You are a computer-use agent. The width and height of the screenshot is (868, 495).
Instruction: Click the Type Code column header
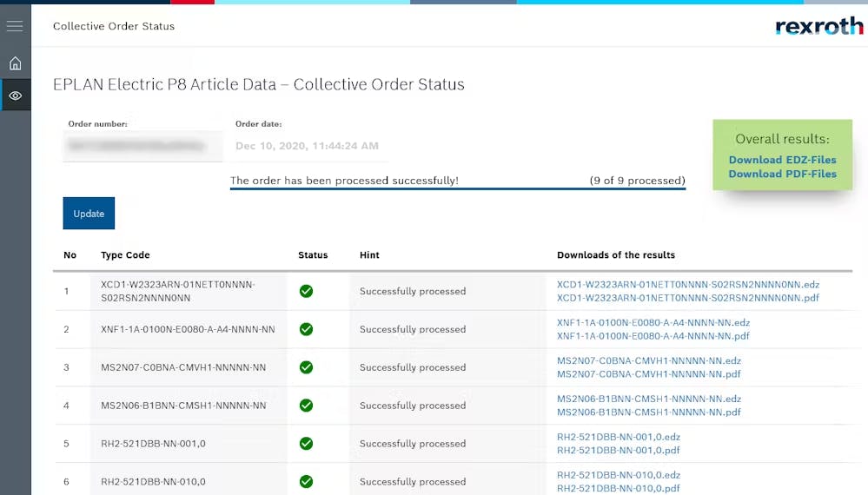coord(125,255)
